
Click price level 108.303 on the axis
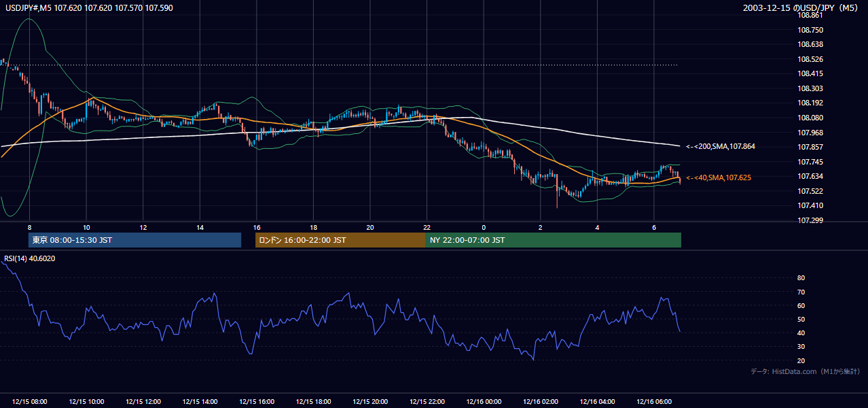pos(810,88)
